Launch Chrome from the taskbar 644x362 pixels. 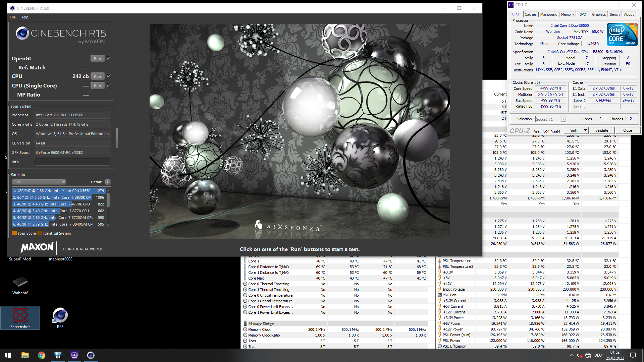click(42, 355)
